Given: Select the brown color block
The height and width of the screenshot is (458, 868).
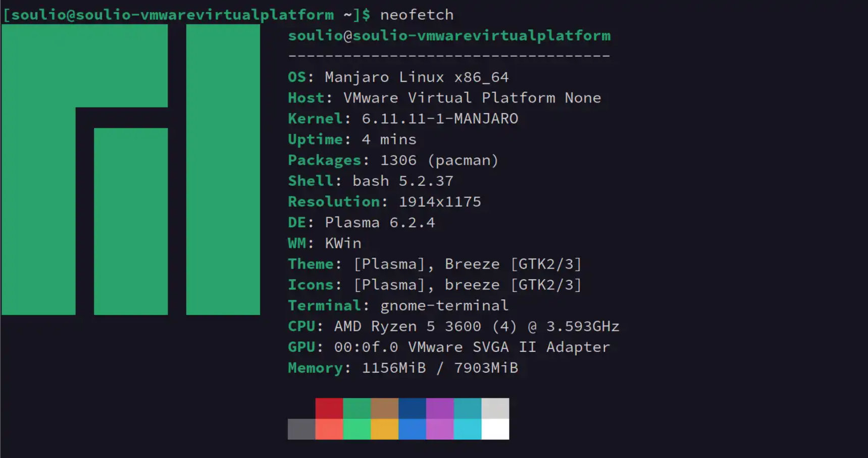Looking at the screenshot, I should pos(384,408).
